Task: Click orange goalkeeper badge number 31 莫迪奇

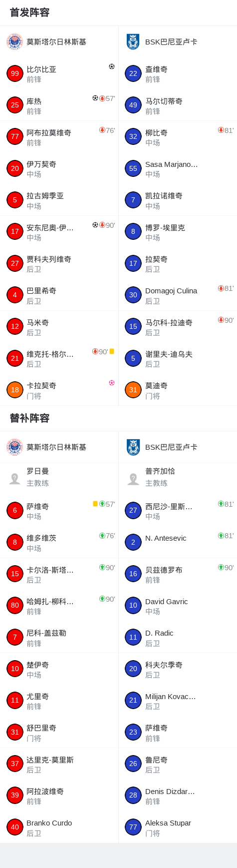Action: click(x=133, y=390)
